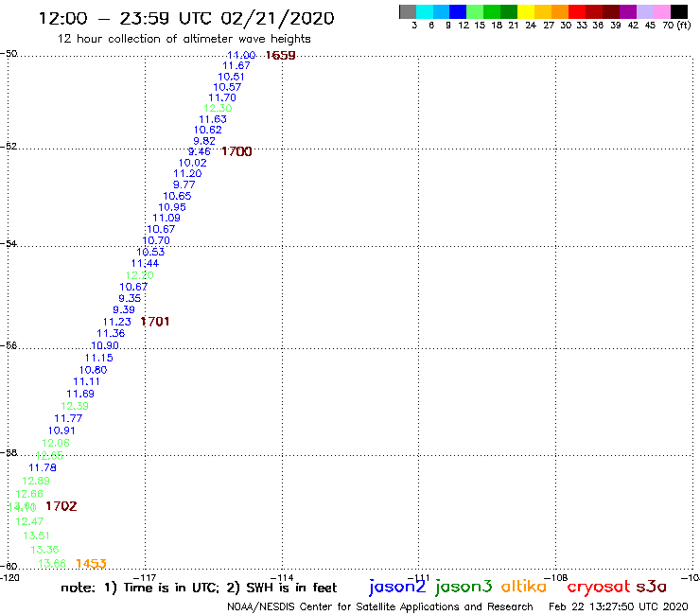Select the wave height value 10.95
Image resolution: width=700 pixels, height=615 pixels.
click(x=172, y=207)
